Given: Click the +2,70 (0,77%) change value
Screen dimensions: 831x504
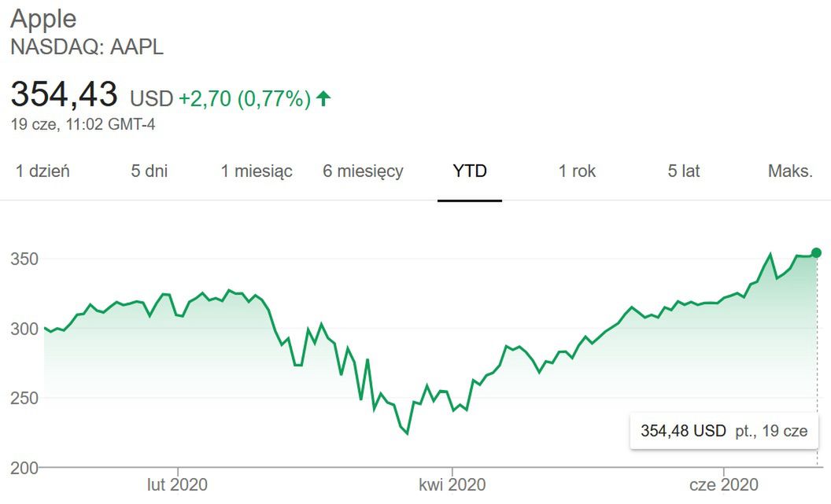Looking at the screenshot, I should (x=245, y=98).
